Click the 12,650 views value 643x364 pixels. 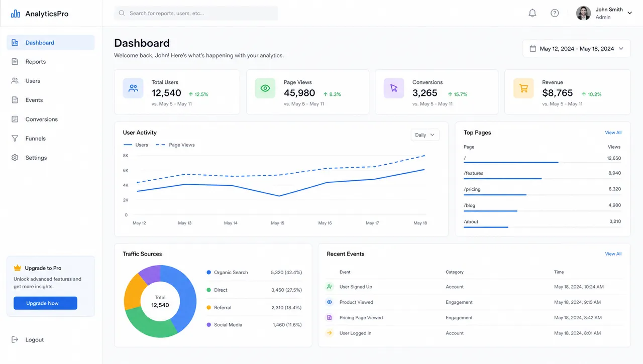point(614,158)
